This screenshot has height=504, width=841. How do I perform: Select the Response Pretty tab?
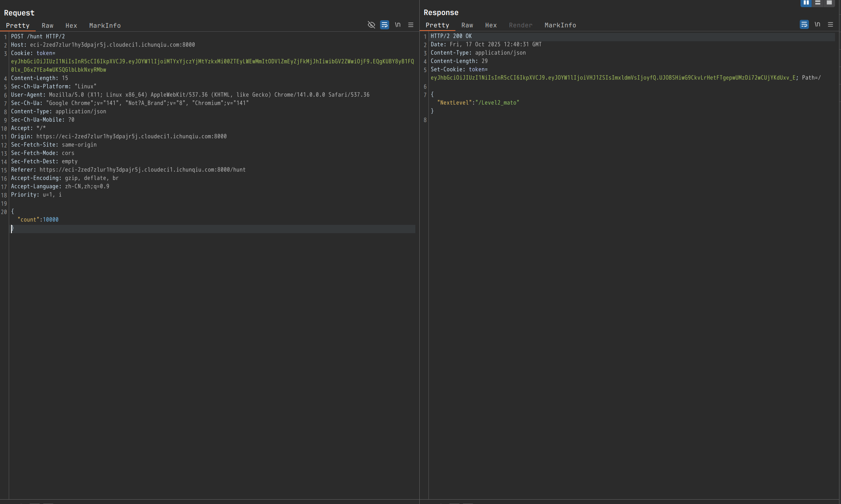pos(437,25)
